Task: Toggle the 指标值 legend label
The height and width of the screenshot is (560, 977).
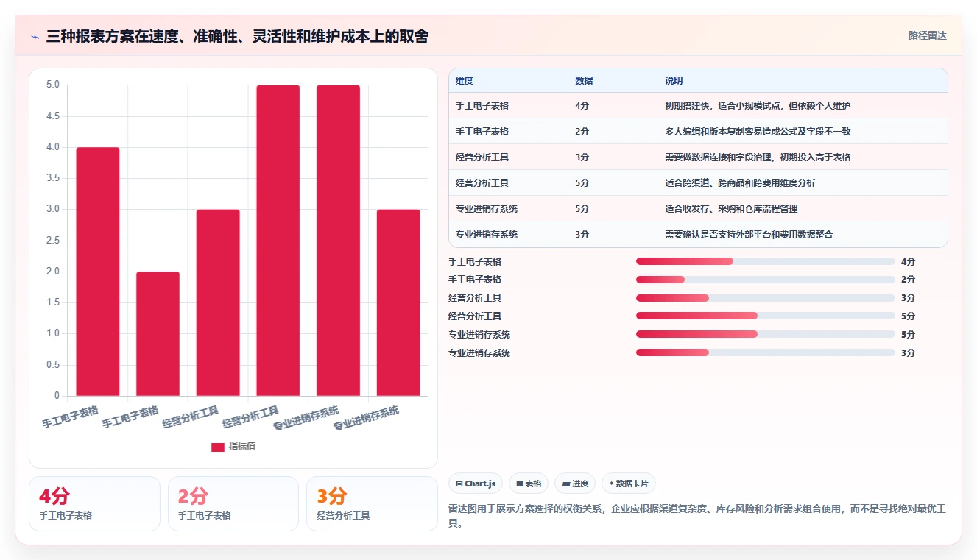Action: click(x=242, y=447)
